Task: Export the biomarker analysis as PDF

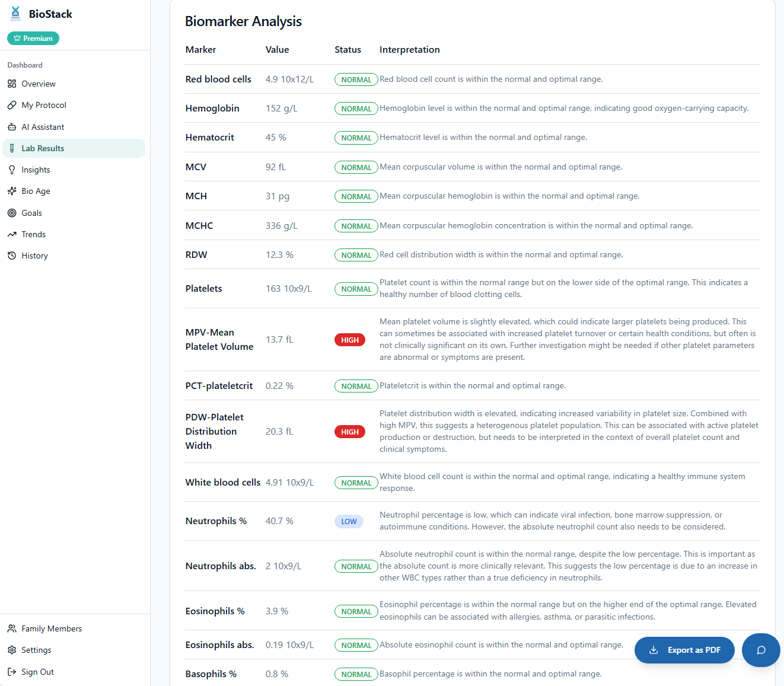Action: click(x=684, y=650)
